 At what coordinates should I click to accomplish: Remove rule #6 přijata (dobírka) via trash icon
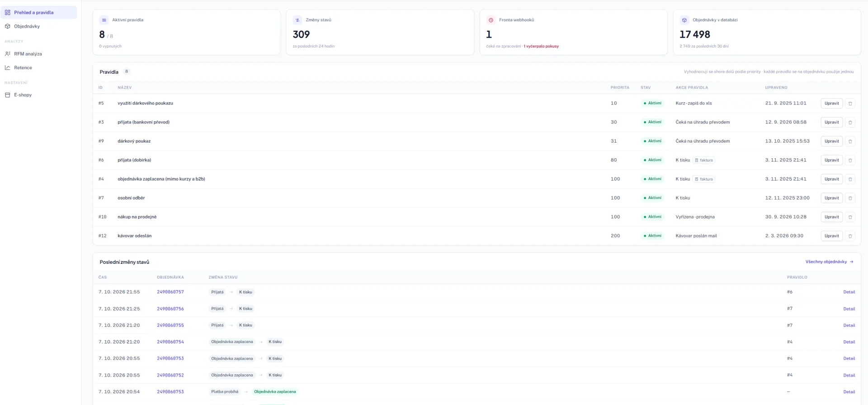tap(850, 160)
